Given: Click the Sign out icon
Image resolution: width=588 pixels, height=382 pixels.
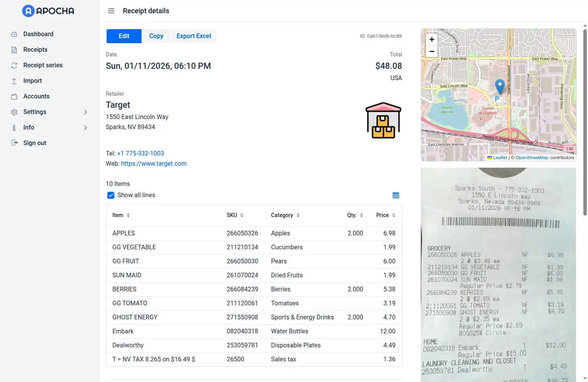Looking at the screenshot, I should point(14,143).
